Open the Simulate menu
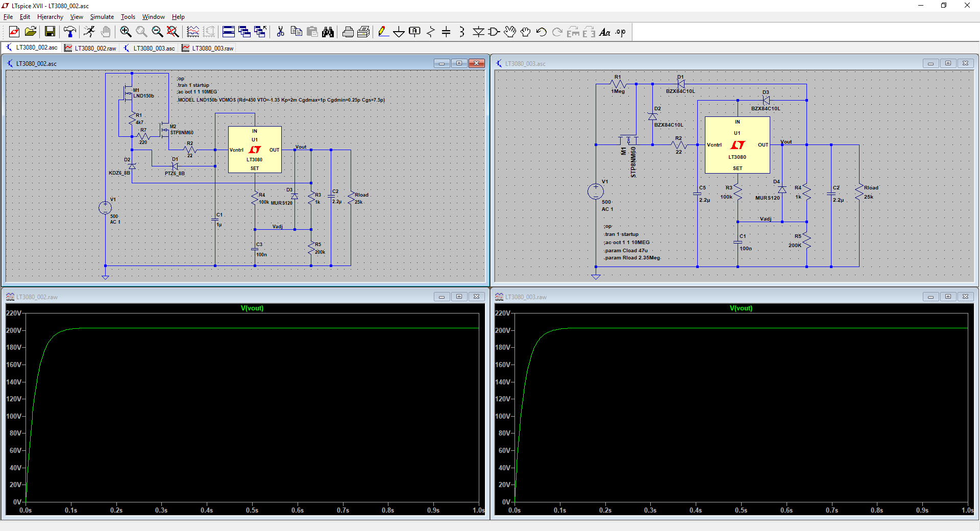 pyautogui.click(x=102, y=17)
